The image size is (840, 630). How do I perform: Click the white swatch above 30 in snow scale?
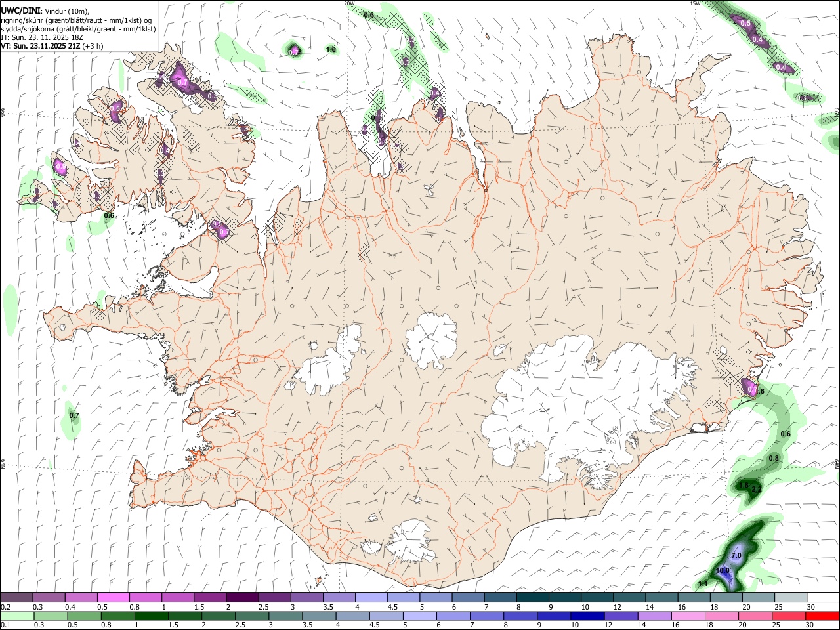click(823, 597)
